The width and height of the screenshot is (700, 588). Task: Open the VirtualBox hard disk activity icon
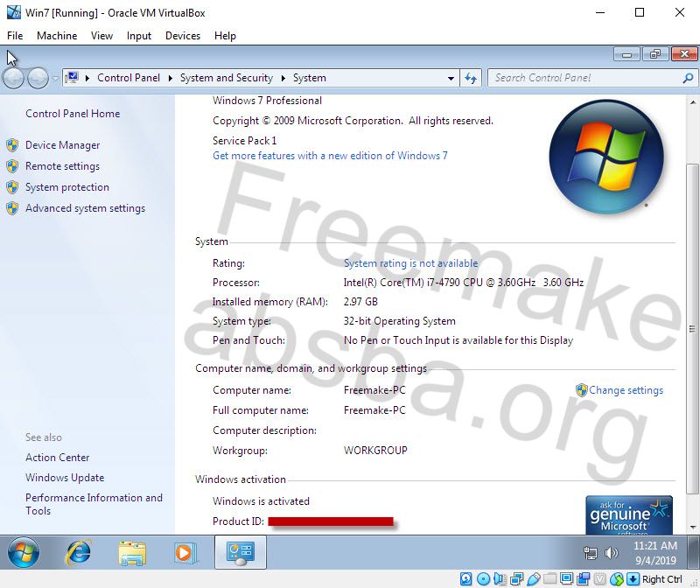[466, 579]
